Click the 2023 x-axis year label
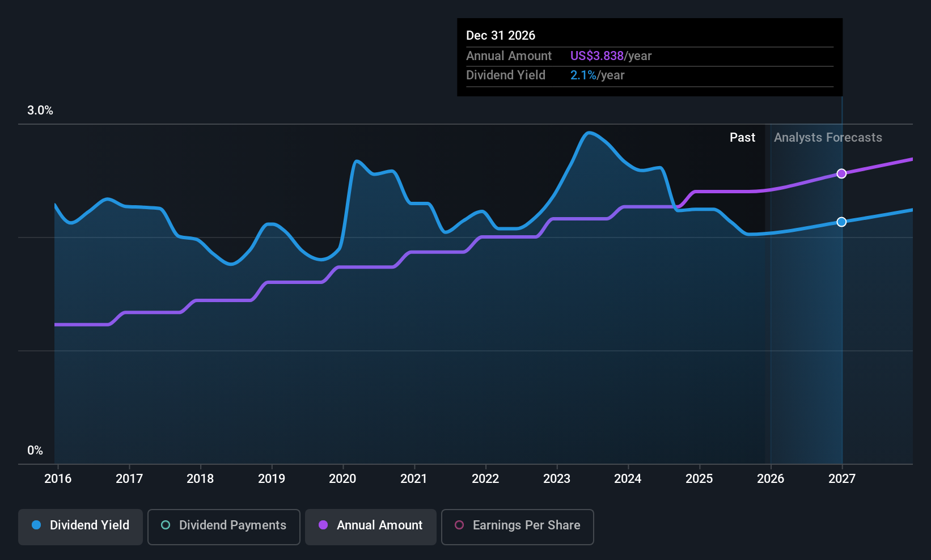 click(x=557, y=479)
